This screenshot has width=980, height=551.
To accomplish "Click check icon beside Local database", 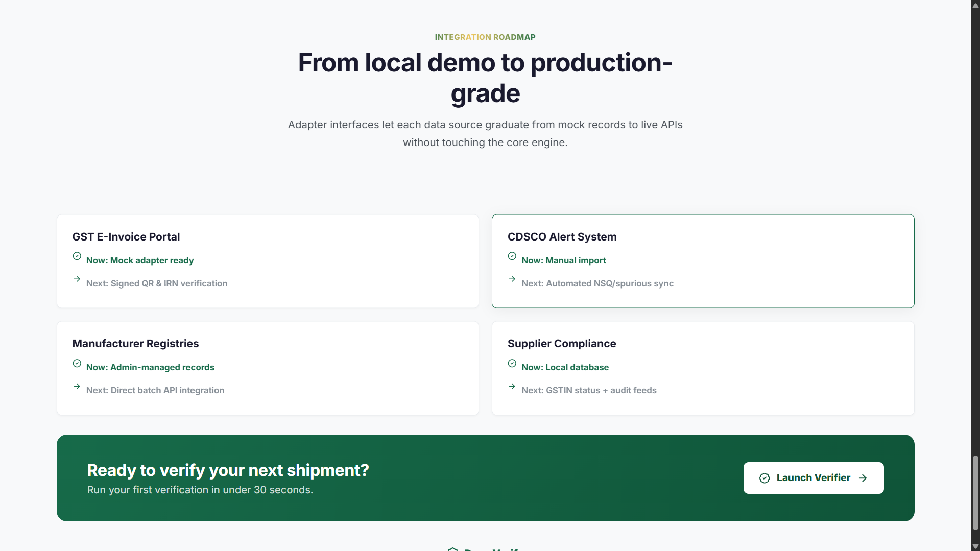I will (x=512, y=363).
